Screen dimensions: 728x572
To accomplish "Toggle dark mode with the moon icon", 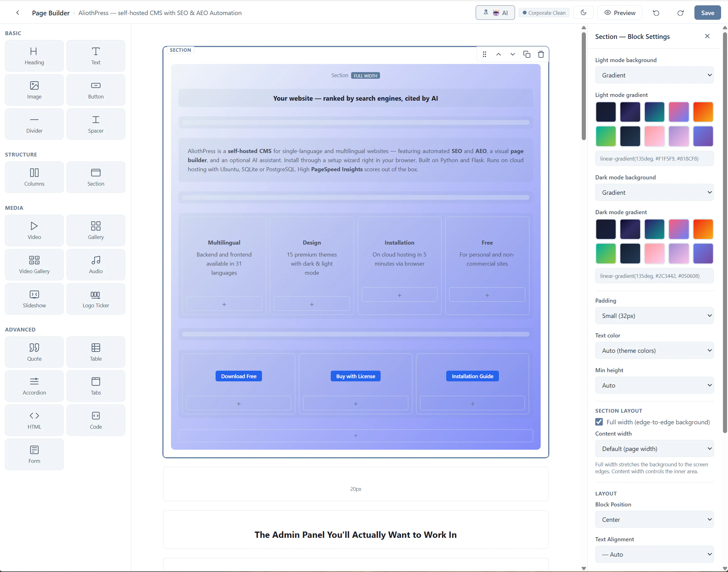I will click(x=583, y=13).
